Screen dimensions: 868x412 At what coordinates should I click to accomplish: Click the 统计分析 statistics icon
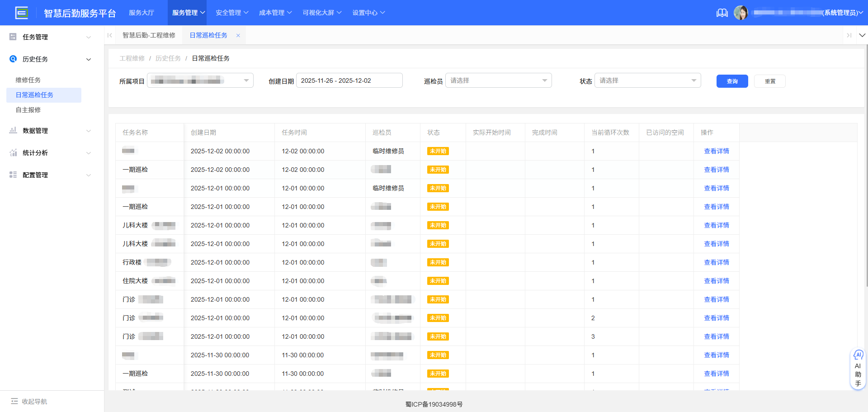pos(13,152)
